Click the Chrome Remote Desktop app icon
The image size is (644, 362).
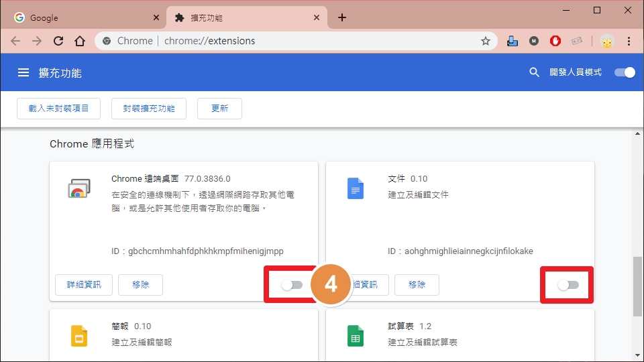[x=79, y=188]
